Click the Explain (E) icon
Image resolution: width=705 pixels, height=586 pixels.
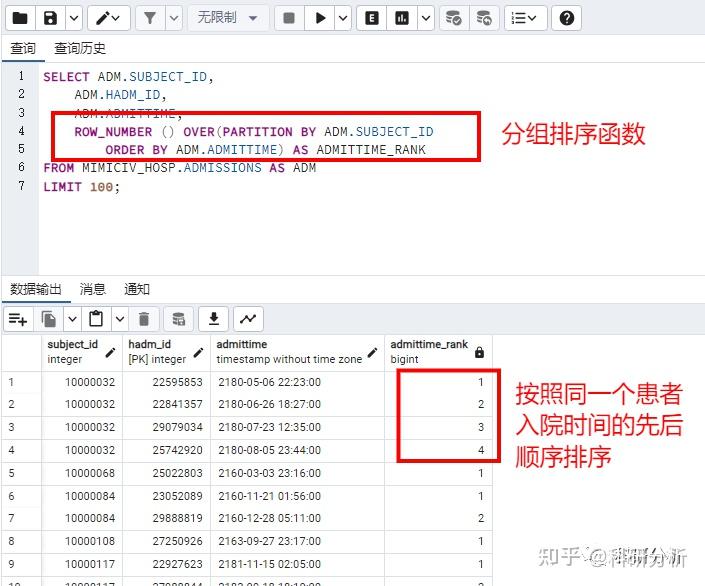click(x=371, y=18)
